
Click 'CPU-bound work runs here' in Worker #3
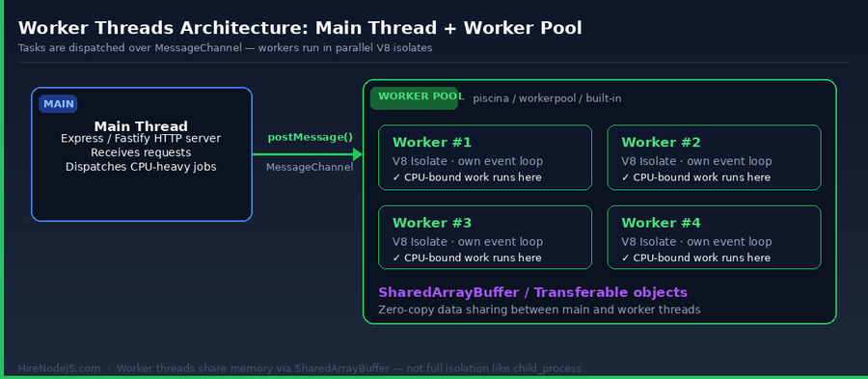point(467,257)
